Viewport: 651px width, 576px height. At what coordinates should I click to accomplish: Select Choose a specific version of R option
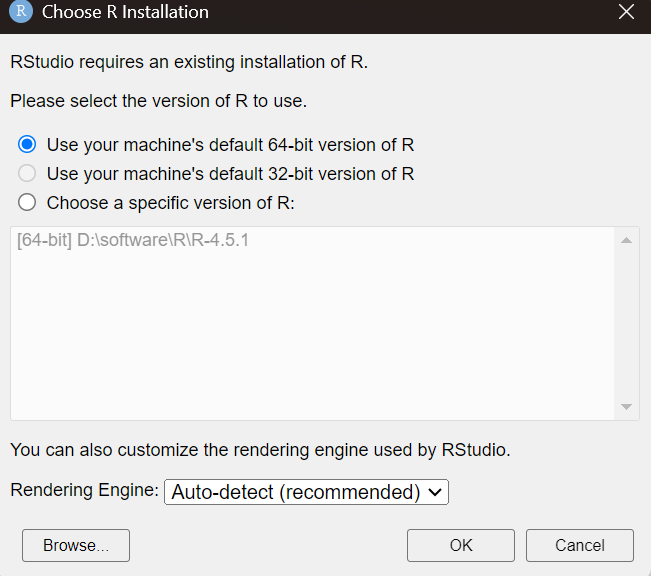click(x=27, y=203)
